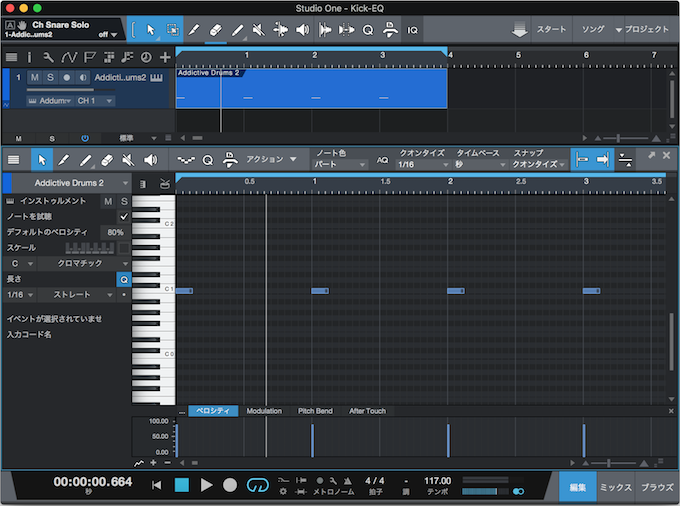This screenshot has width=680, height=506.
Task: Click the tempo value 117.00
Action: (438, 481)
